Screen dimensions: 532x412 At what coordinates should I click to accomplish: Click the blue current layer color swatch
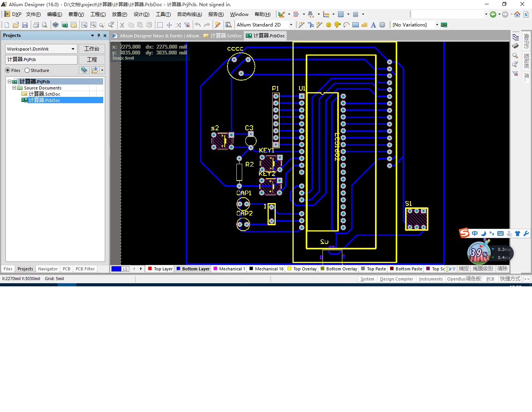[116, 269]
